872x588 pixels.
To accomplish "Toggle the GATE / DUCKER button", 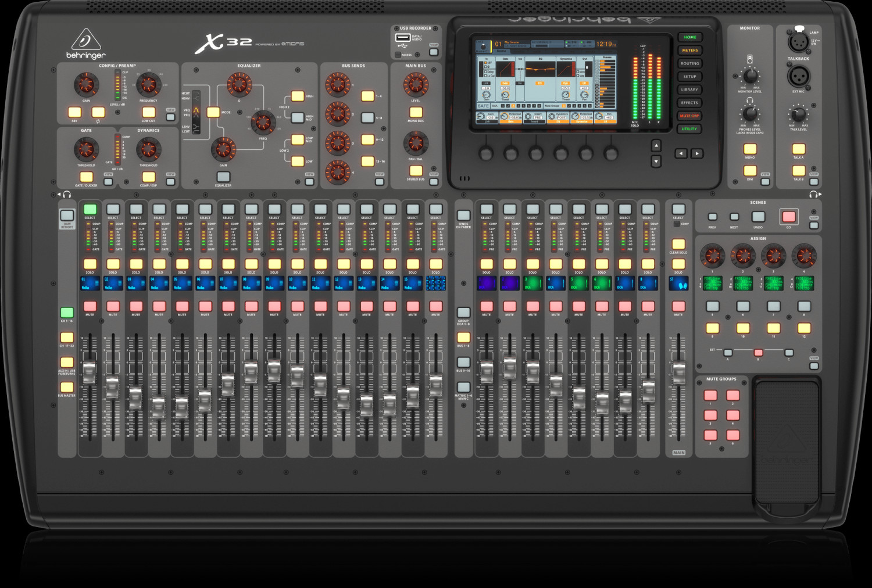I will pos(86,177).
